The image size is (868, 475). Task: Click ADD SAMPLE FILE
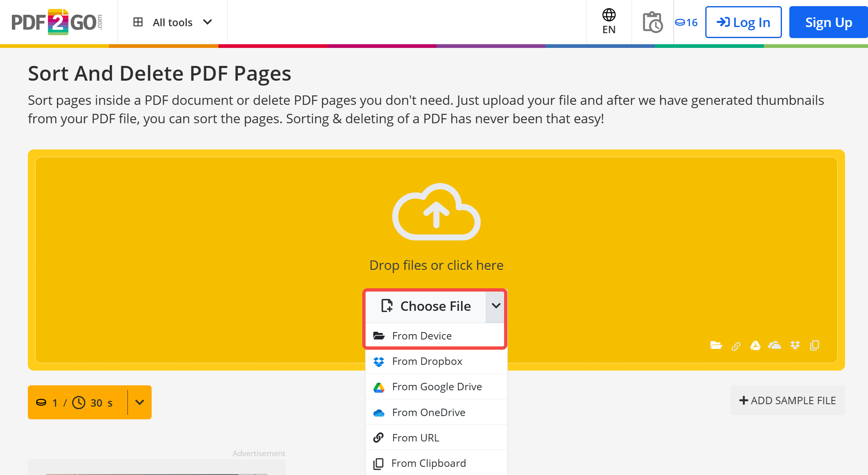(x=787, y=400)
